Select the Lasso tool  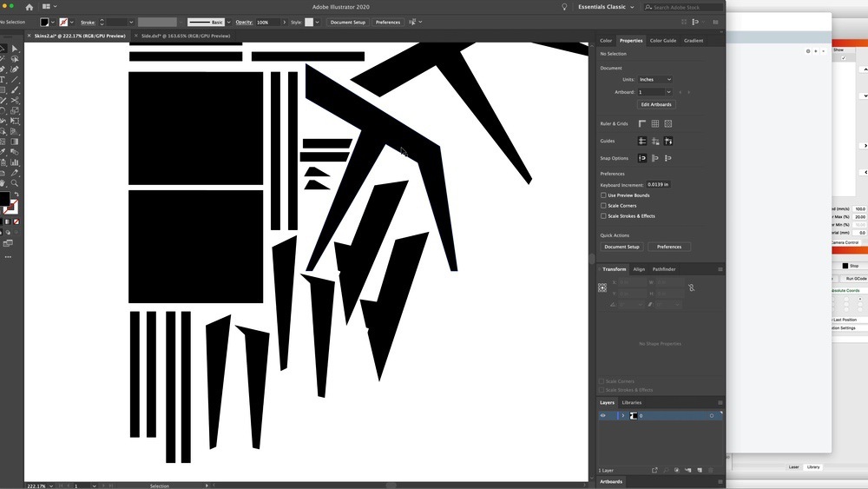click(15, 59)
